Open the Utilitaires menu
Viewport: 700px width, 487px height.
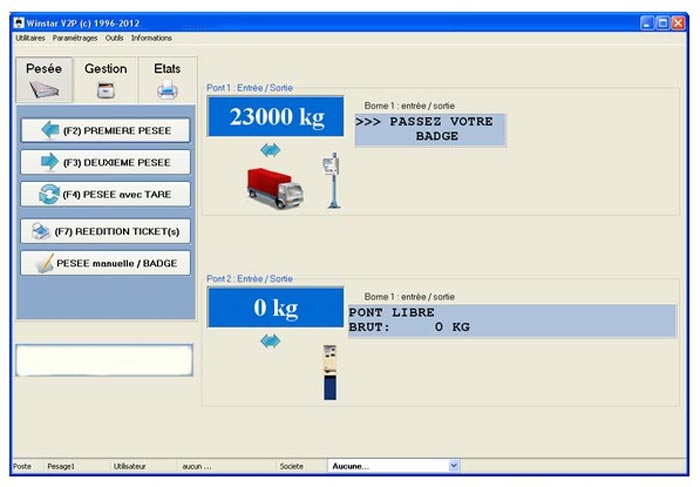31,38
